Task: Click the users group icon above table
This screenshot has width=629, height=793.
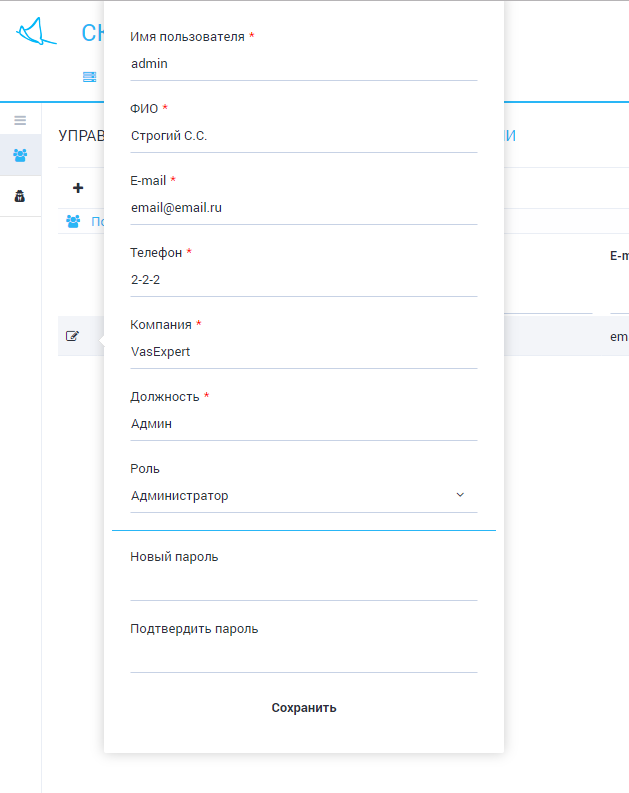Action: 73,221
